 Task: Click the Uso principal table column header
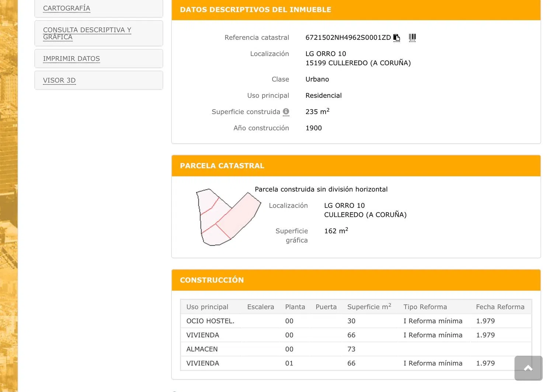[x=207, y=307]
